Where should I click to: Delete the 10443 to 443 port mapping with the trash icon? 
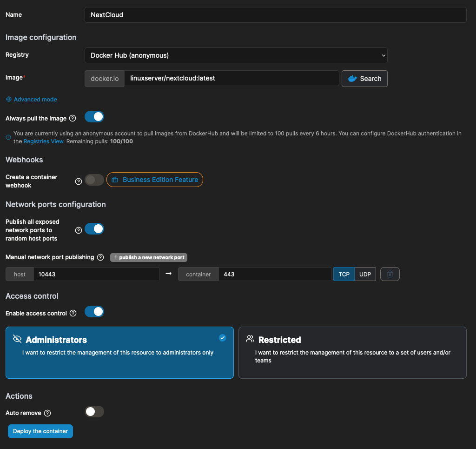tap(390, 274)
